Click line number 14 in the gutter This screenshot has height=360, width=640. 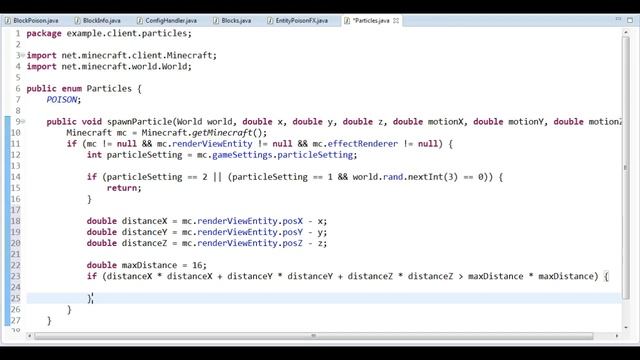tap(16, 176)
